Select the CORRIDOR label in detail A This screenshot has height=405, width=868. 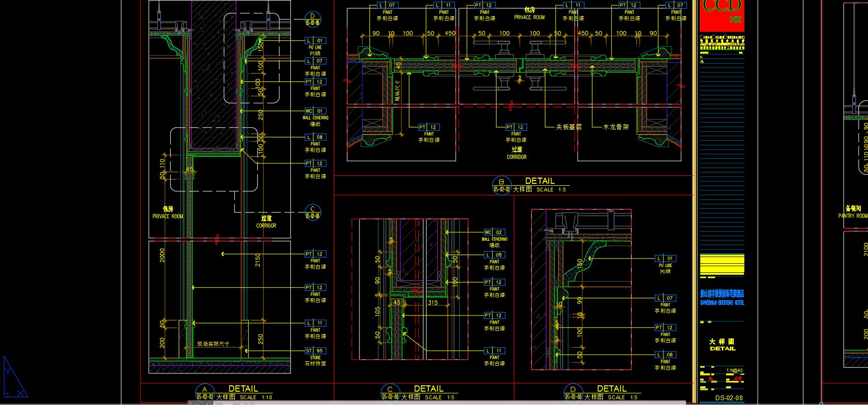point(266,225)
